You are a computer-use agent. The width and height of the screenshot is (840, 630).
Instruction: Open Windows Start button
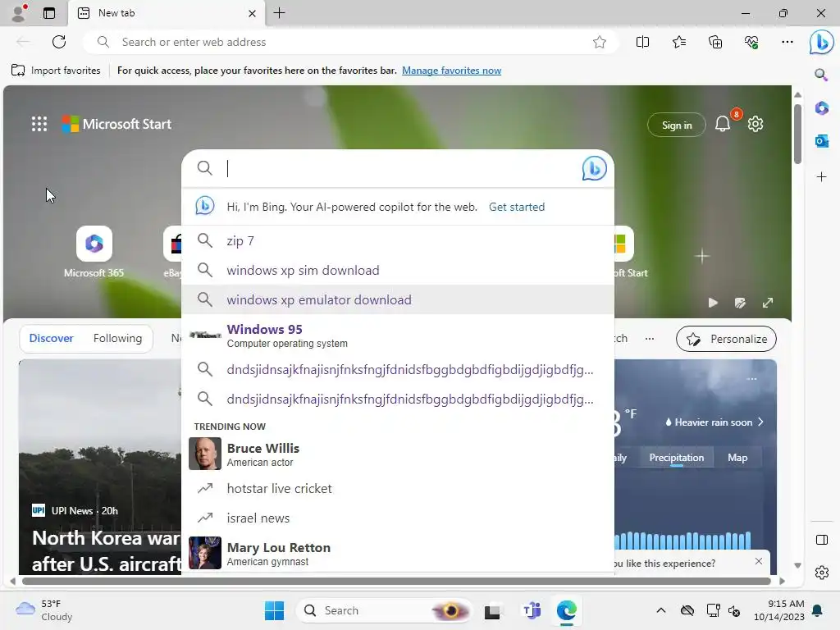[274, 610]
